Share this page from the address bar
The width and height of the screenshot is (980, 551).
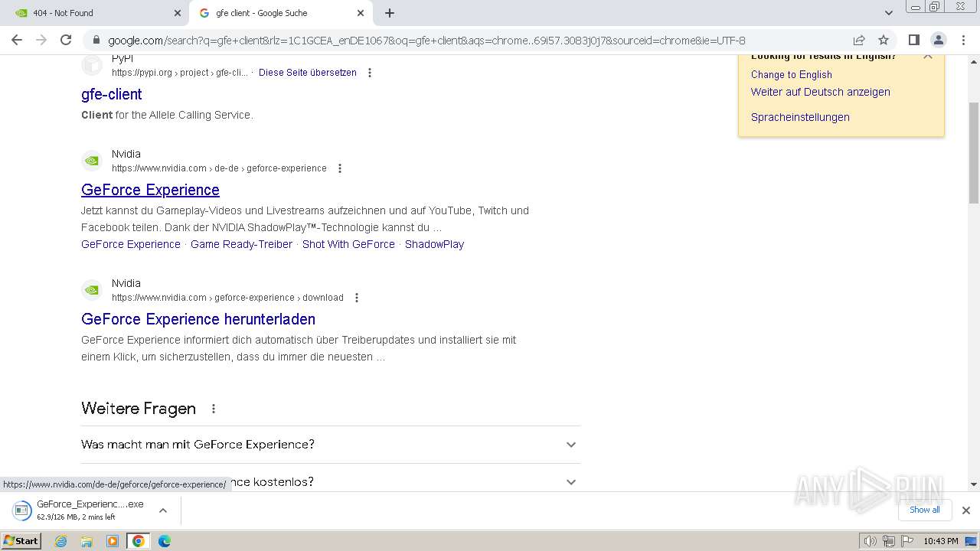(859, 40)
